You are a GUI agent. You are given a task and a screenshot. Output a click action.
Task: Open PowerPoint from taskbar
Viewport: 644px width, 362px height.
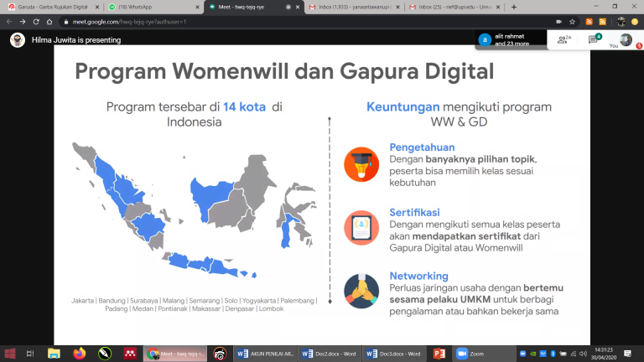click(x=439, y=354)
